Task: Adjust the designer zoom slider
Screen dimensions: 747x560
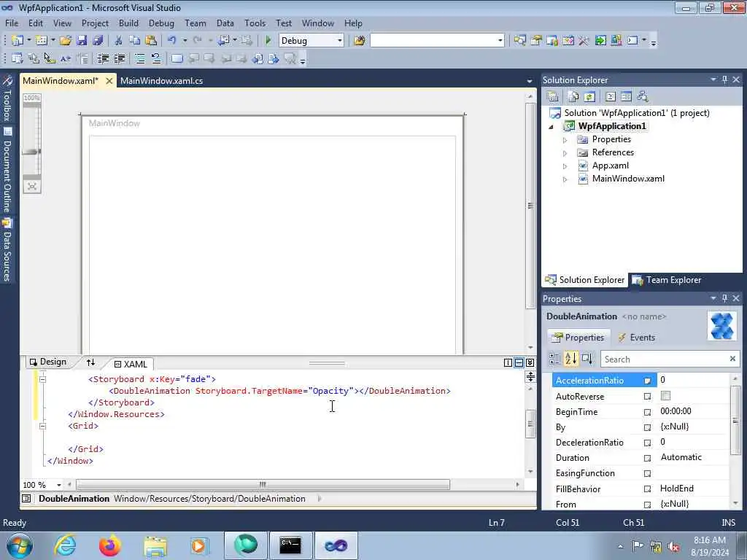Action: coord(32,152)
